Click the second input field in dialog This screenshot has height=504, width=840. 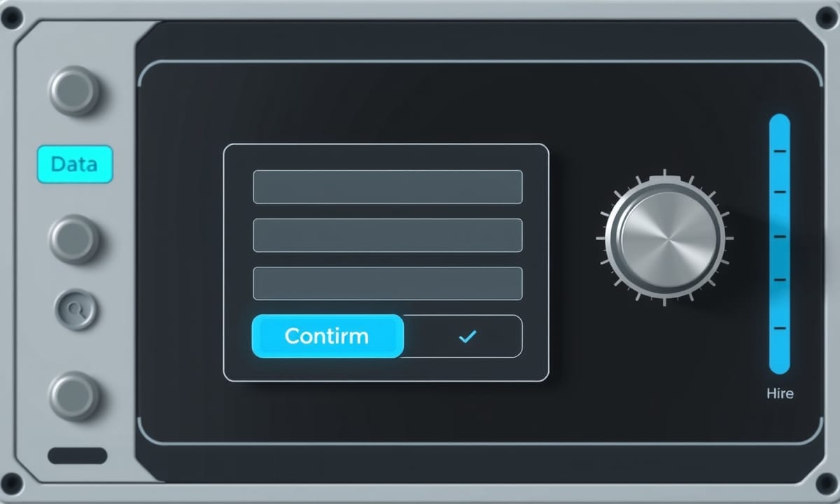click(388, 235)
